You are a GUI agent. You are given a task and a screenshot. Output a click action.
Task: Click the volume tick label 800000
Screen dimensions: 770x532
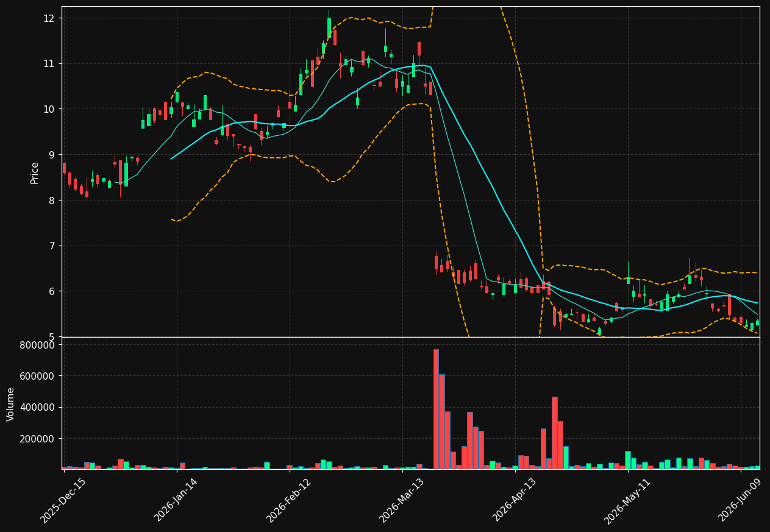coord(37,345)
